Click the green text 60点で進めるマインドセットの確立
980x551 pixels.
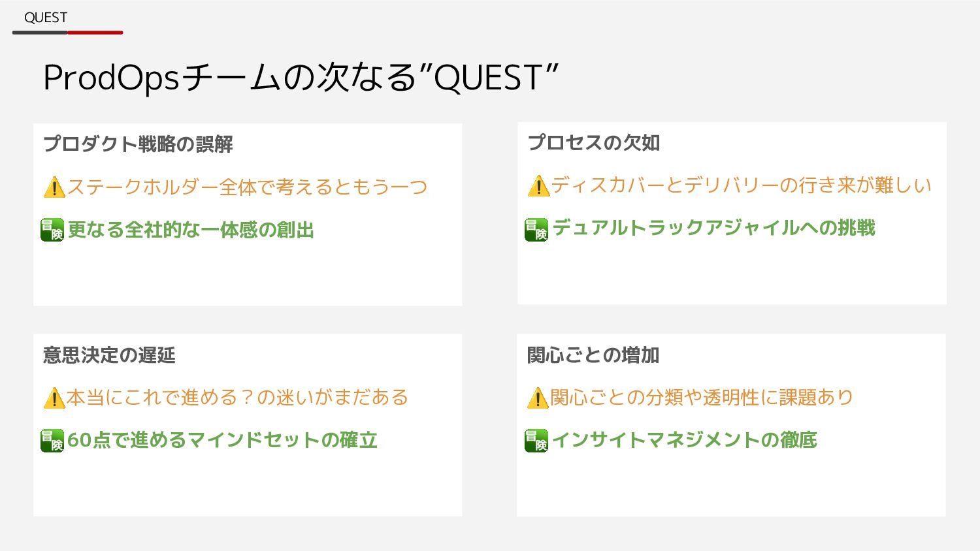(222, 440)
